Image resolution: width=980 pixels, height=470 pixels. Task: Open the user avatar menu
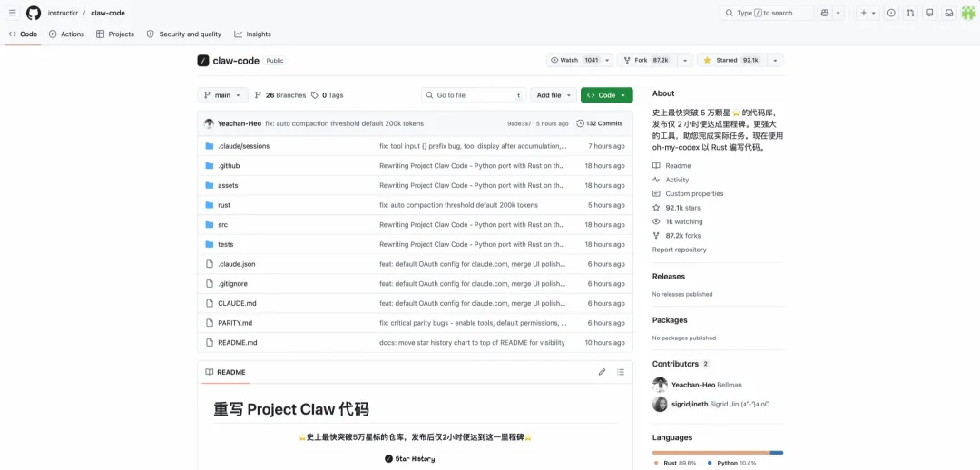click(968, 13)
